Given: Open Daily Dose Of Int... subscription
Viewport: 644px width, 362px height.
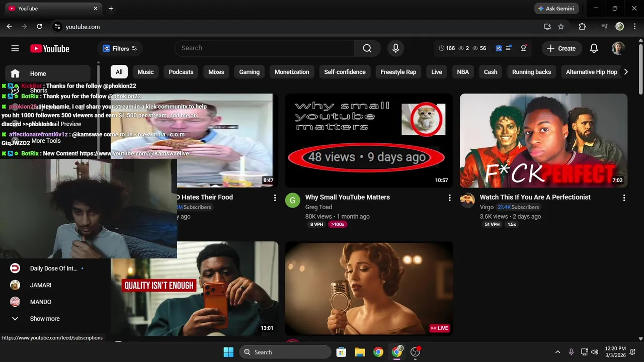Looking at the screenshot, I should pyautogui.click(x=48, y=268).
